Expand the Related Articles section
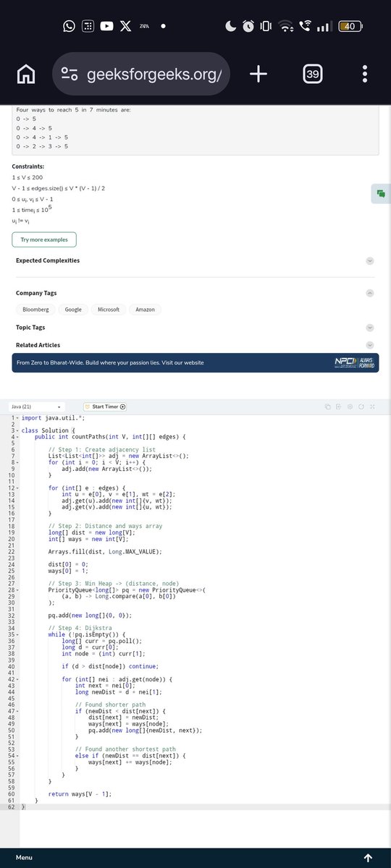Image resolution: width=391 pixels, height=868 pixels. (x=370, y=345)
